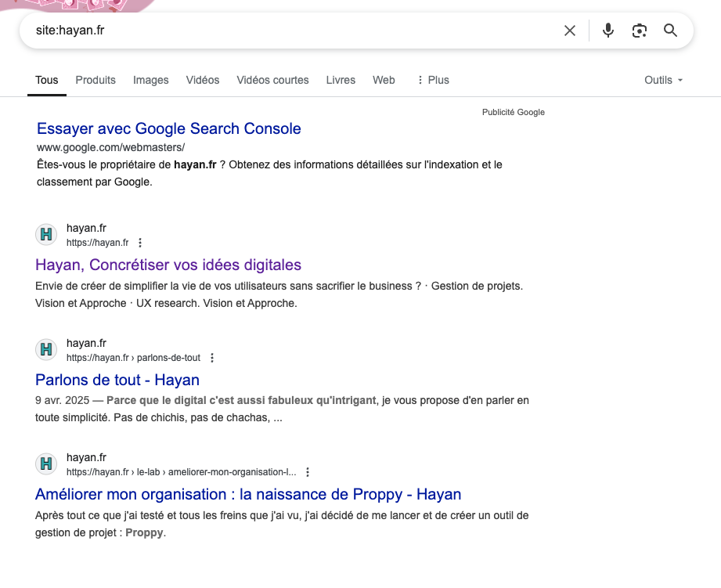Switch to the Web tab
This screenshot has height=588, width=721.
[384, 80]
